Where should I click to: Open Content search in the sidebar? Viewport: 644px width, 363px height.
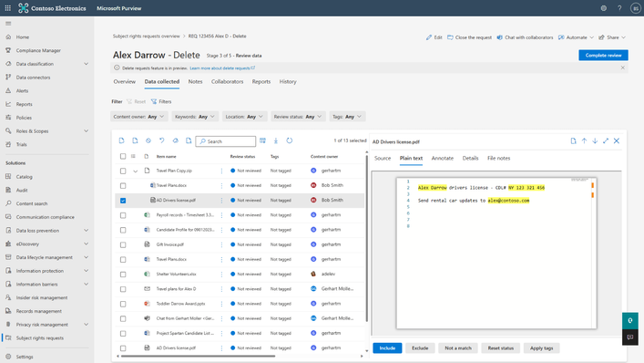tap(32, 203)
